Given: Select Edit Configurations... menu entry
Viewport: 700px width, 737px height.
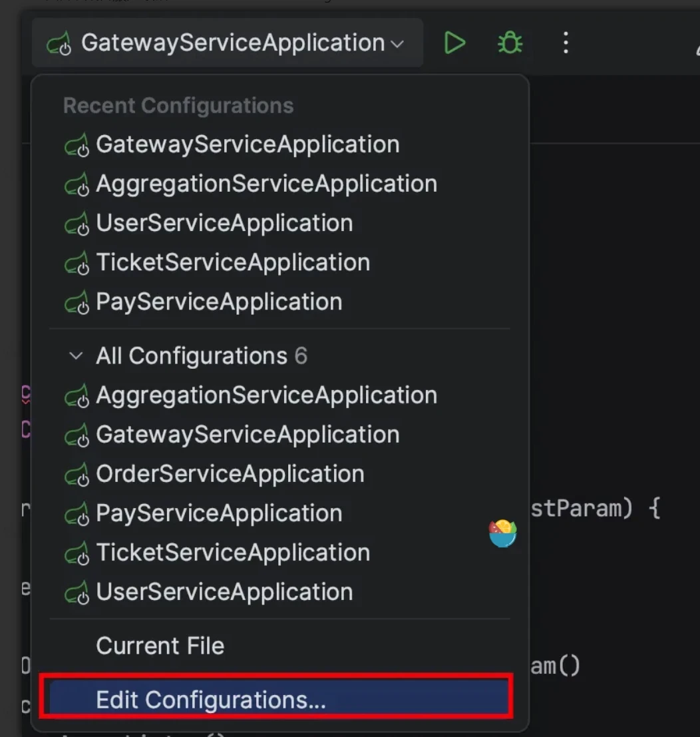Looking at the screenshot, I should pos(210,700).
